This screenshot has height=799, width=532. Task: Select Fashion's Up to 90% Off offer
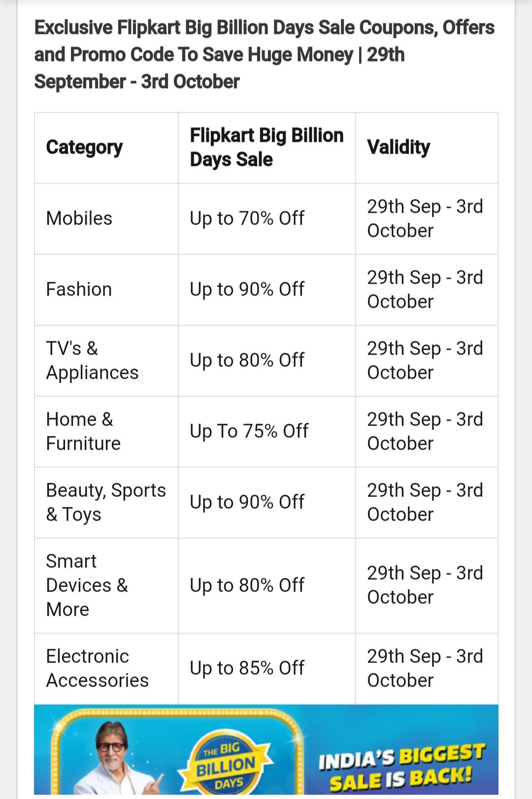(247, 290)
